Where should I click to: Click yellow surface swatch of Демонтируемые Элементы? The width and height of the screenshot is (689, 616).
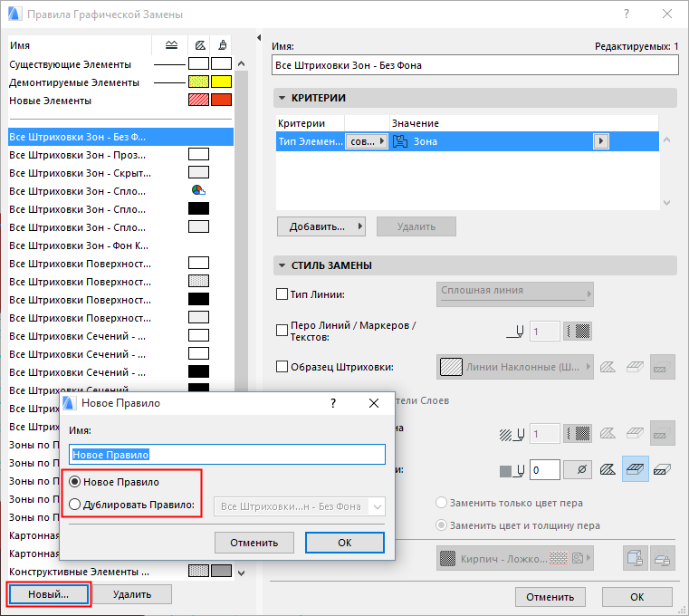click(x=221, y=82)
